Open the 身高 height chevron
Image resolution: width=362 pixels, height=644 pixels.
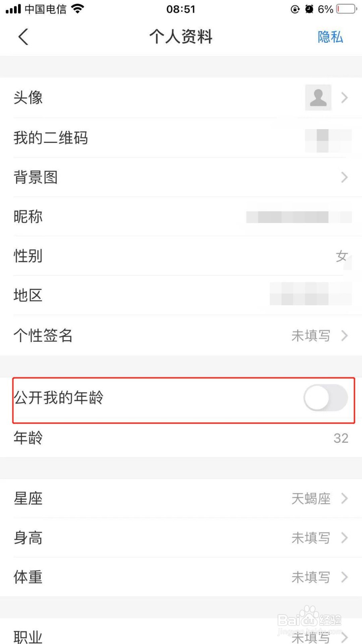(344, 538)
